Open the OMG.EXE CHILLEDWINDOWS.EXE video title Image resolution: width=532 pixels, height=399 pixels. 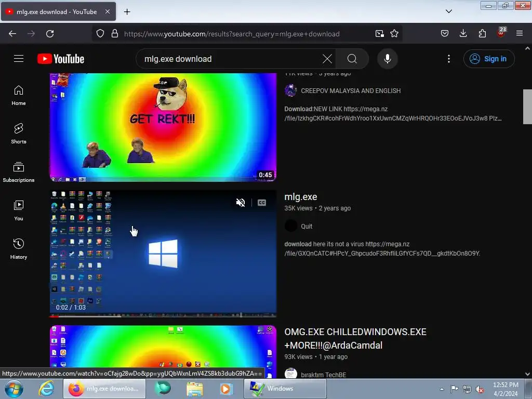tap(355, 339)
